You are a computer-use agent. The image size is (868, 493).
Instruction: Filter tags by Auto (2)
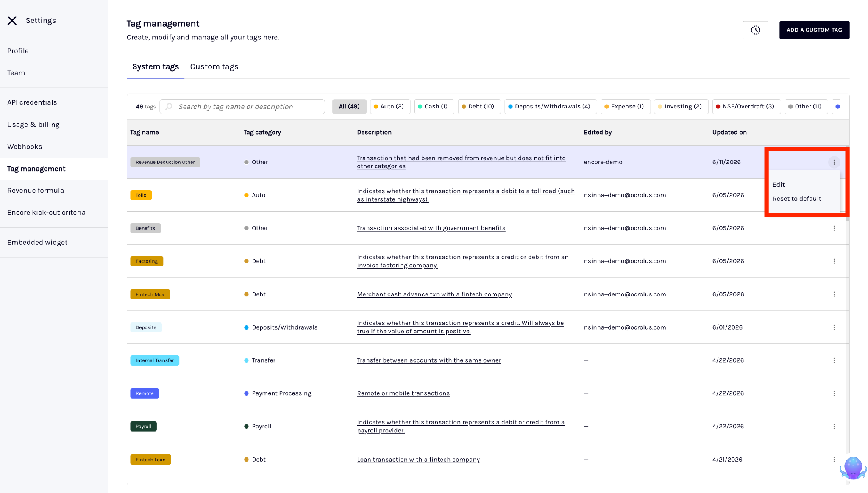(x=390, y=107)
